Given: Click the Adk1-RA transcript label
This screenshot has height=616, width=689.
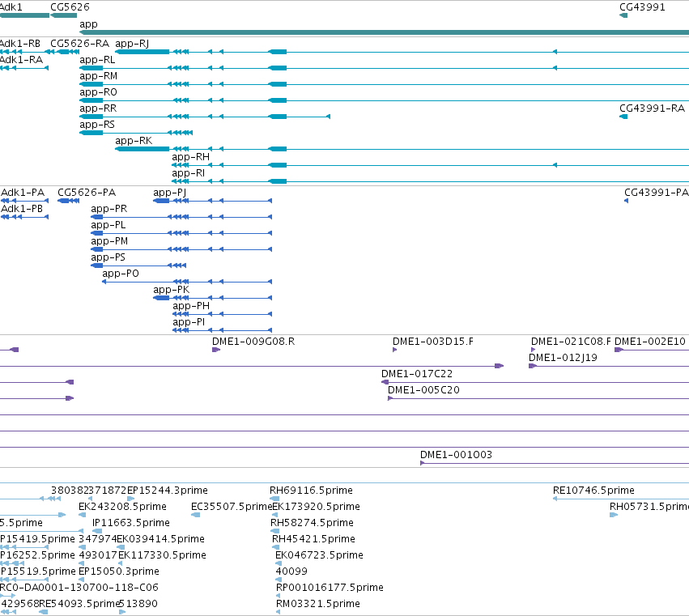Looking at the screenshot, I should click(22, 60).
